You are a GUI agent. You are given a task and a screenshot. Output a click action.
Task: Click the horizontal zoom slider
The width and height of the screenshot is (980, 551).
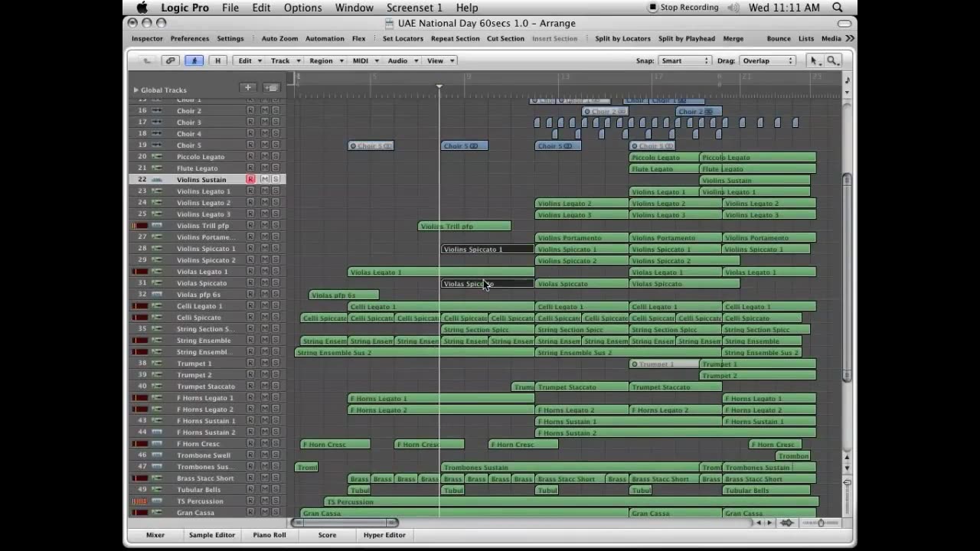(x=822, y=523)
